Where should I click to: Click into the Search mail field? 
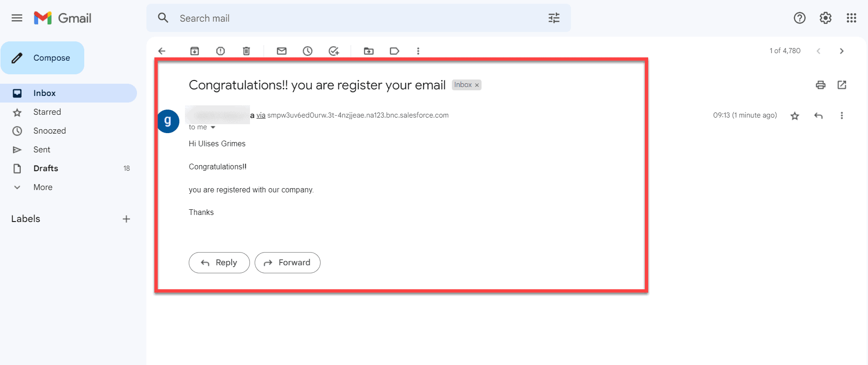pos(358,18)
